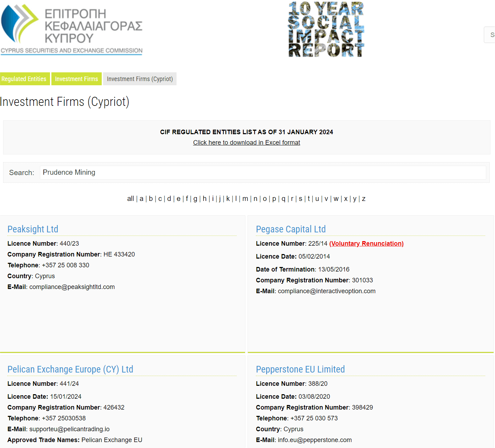Click the partially visible site search box at top right

pyautogui.click(x=489, y=35)
